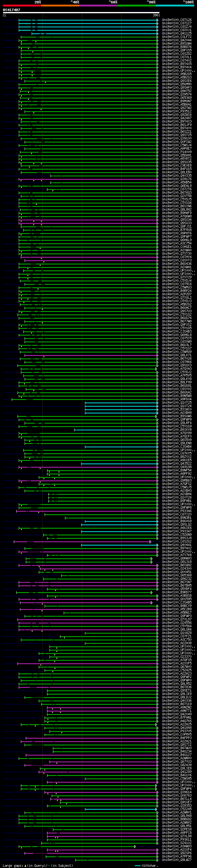Select the UniRef100_B9RD76 label
Screen dimensions: 197x868
click(x=176, y=47)
